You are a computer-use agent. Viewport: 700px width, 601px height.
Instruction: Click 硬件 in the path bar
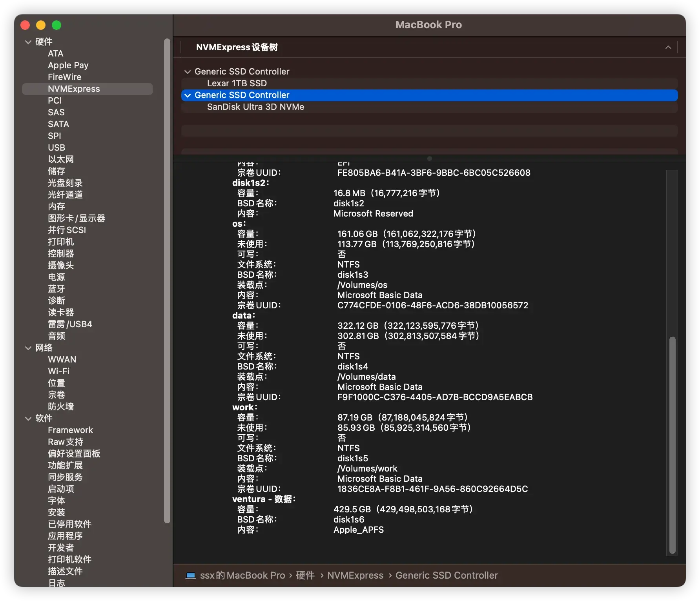[305, 576]
